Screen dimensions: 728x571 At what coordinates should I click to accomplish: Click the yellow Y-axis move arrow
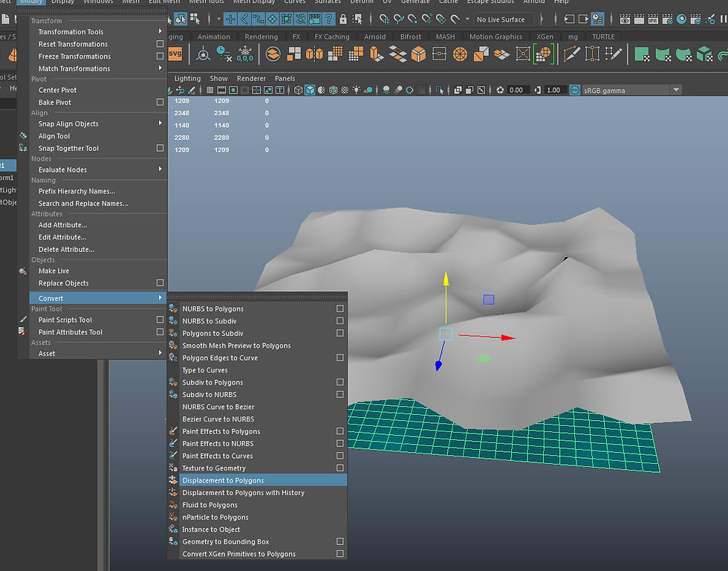446,280
